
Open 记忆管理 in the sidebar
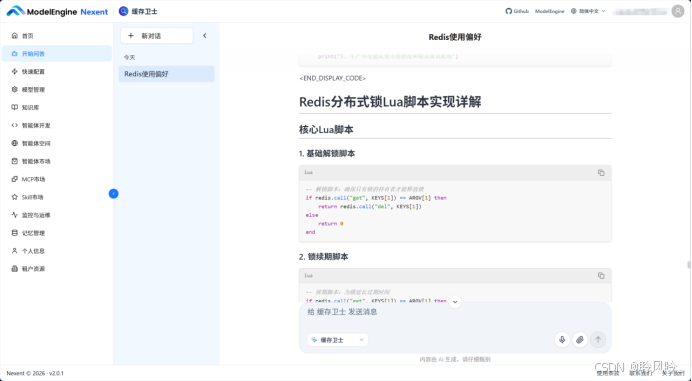tap(57, 233)
